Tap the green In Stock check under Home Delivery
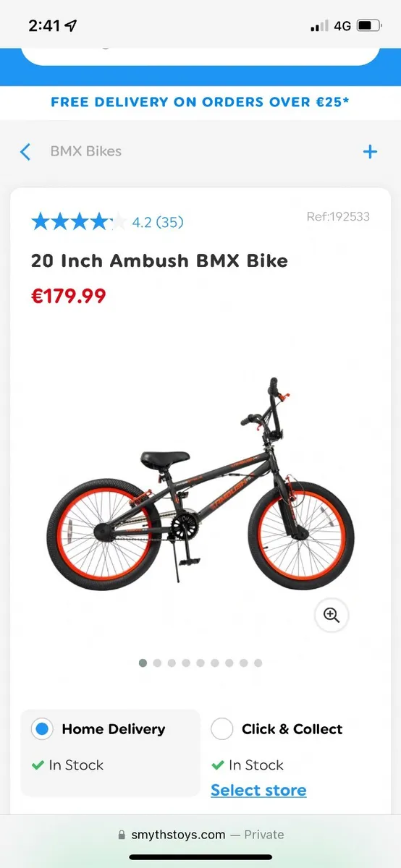This screenshot has height=868, width=401. coord(38,765)
